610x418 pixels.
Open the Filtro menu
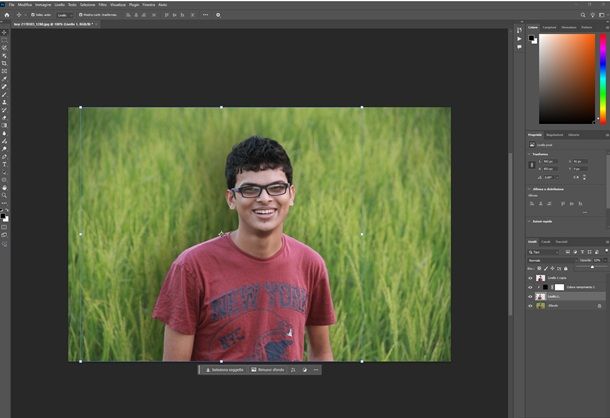coord(102,5)
